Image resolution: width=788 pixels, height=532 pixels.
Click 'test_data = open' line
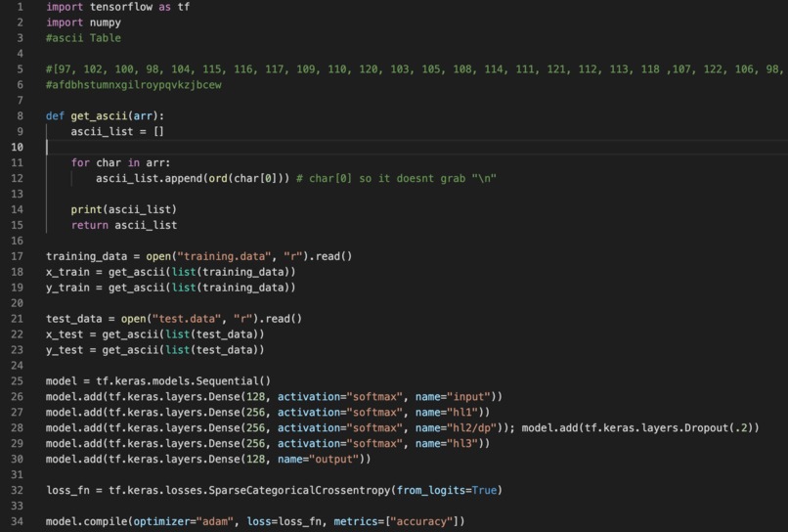click(174, 319)
